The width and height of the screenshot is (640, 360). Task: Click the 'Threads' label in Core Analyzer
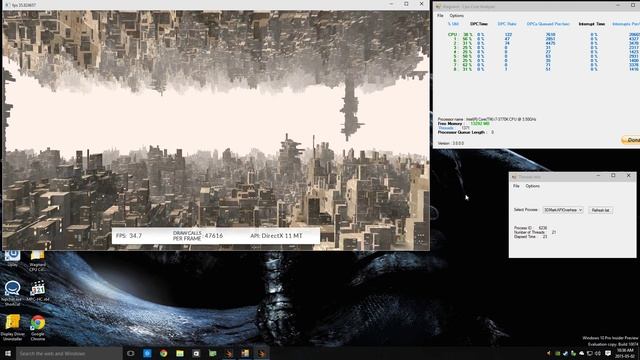pyautogui.click(x=446, y=128)
